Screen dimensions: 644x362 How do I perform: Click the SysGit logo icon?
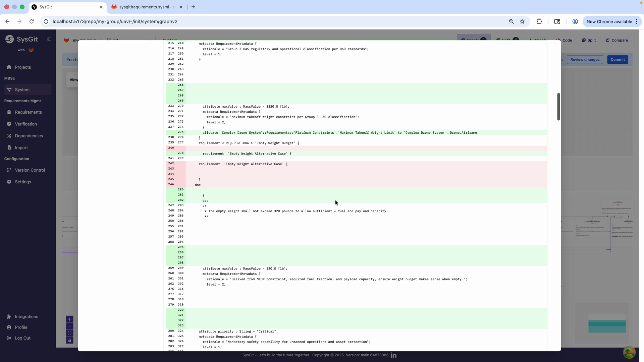[x=10, y=39]
